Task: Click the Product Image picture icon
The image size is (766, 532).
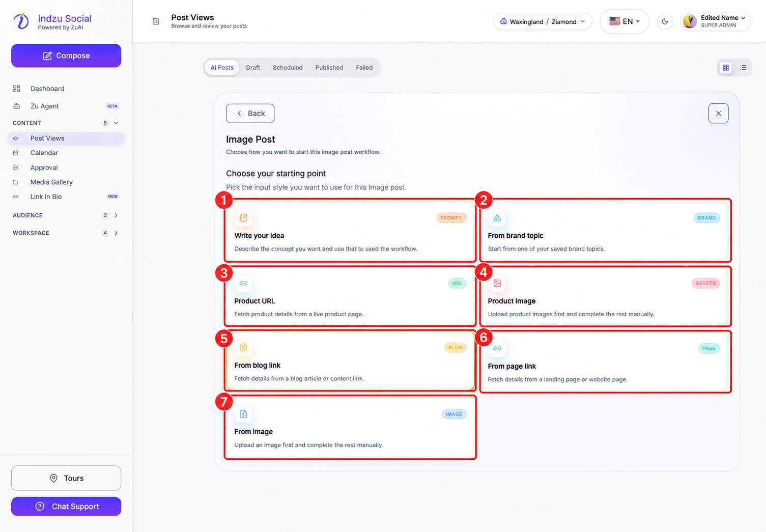Action: click(497, 283)
